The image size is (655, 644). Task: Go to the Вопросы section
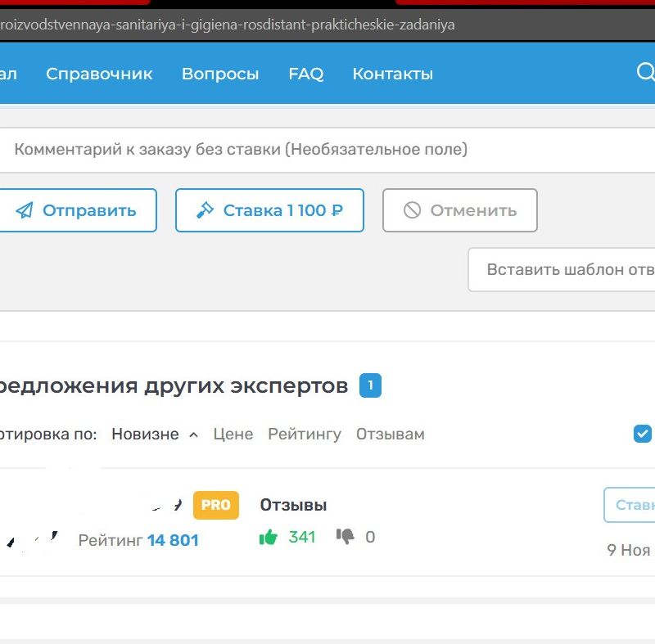click(x=220, y=74)
